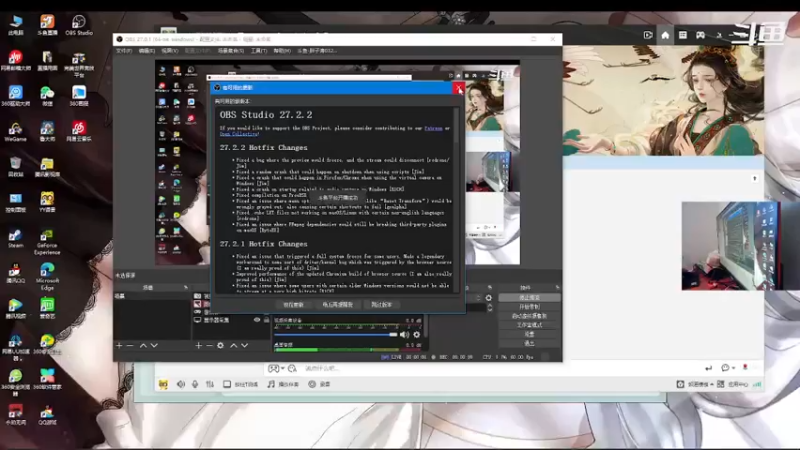The image size is (800, 450).
Task: Open the grid layout icon in the streaming app header
Action: point(683,35)
